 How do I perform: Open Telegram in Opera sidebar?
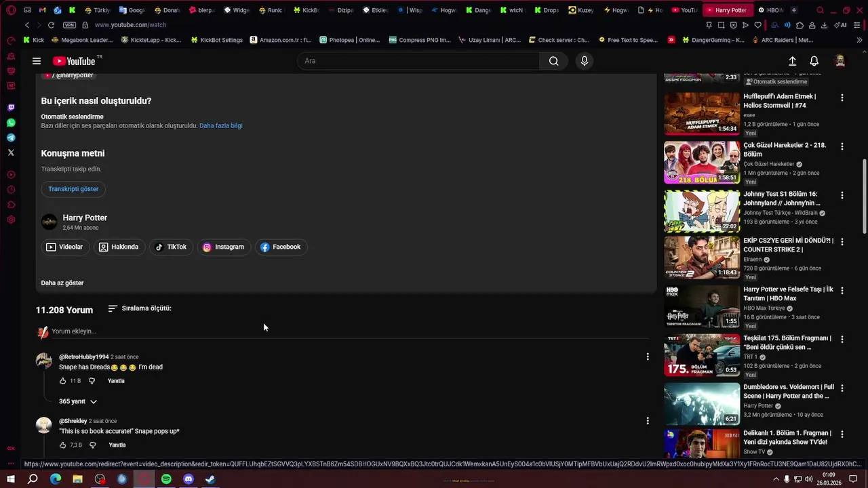[11, 138]
